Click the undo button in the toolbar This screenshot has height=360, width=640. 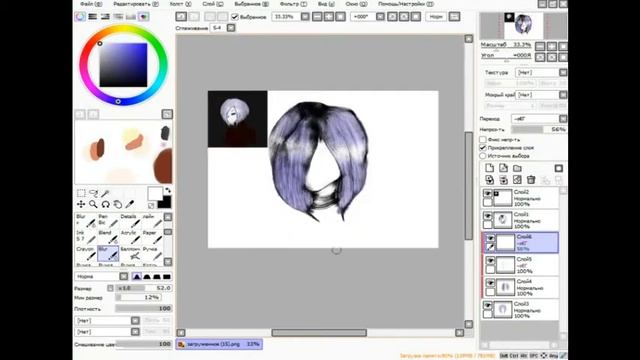pos(181,16)
